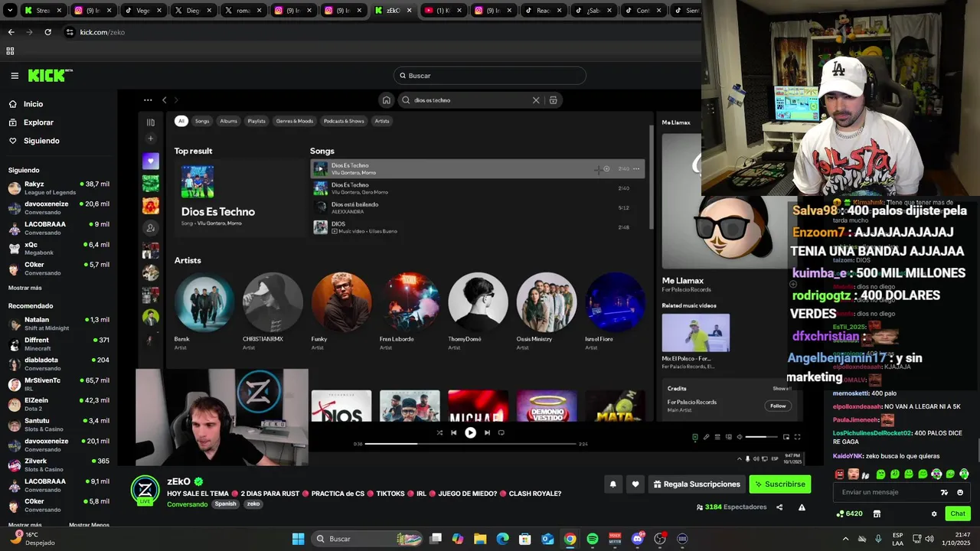The height and width of the screenshot is (551, 980).
Task: Toggle Spotify shuffle in stream player
Action: click(439, 432)
